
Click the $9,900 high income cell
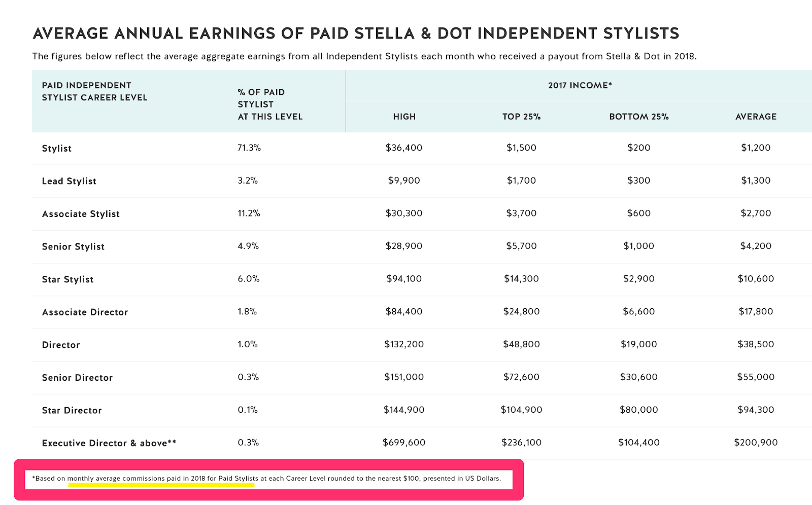[x=404, y=181]
